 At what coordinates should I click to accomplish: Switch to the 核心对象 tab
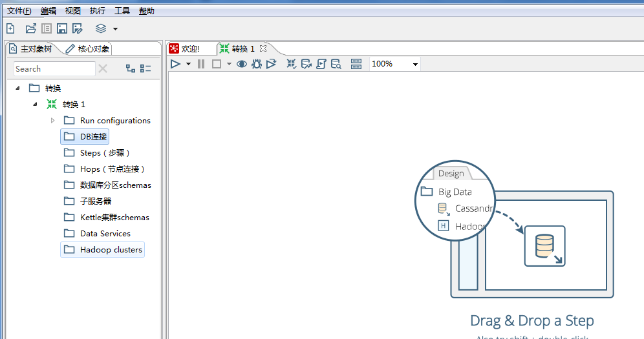(87, 49)
